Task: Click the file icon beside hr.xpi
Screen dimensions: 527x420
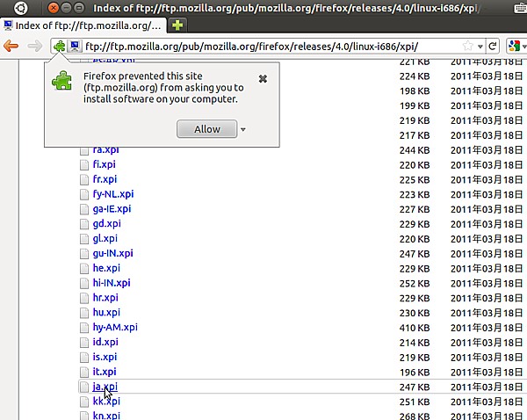Action: click(x=84, y=298)
